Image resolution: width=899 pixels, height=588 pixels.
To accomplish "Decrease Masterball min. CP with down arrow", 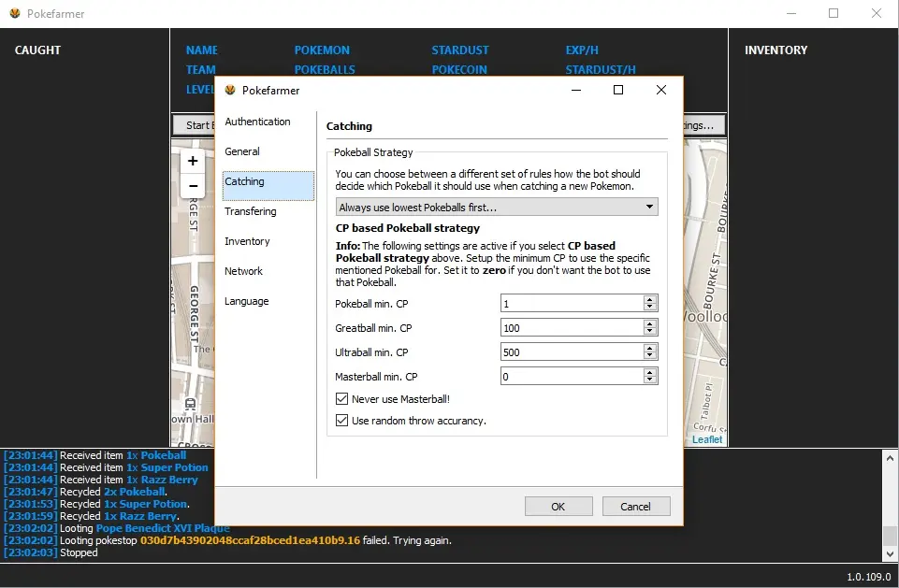I will coord(650,380).
